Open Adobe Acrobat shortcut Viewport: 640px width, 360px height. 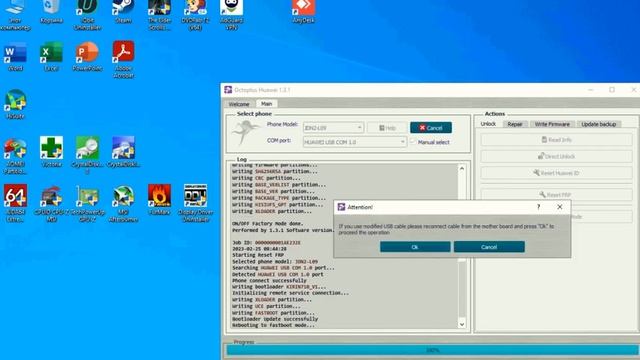(123, 60)
